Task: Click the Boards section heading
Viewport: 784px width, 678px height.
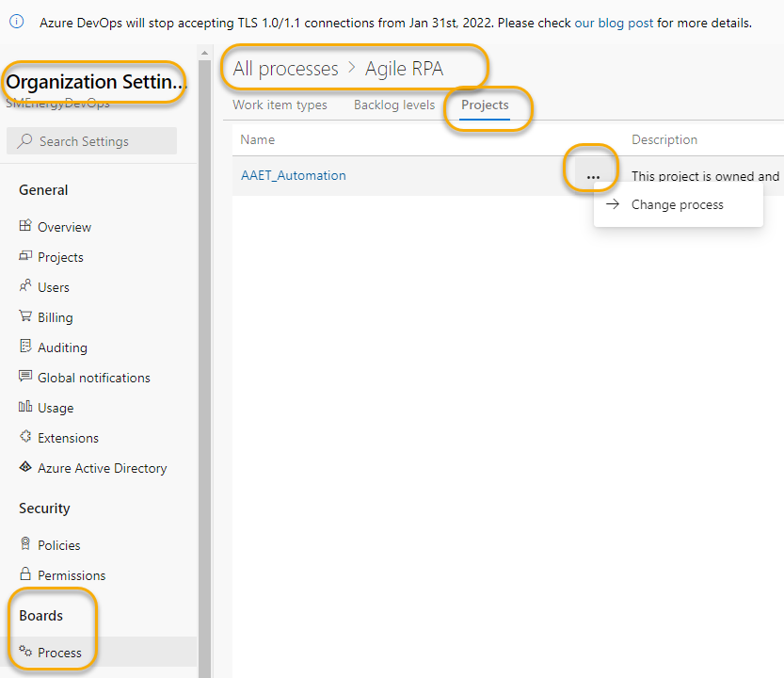Action: click(41, 616)
